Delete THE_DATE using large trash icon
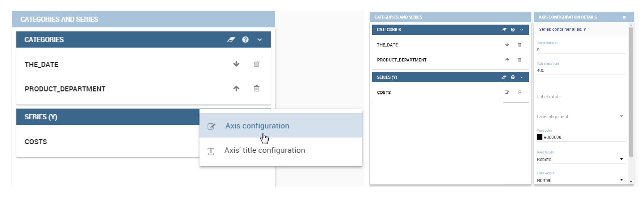Screen dimensions: 644x200 pyautogui.click(x=257, y=64)
